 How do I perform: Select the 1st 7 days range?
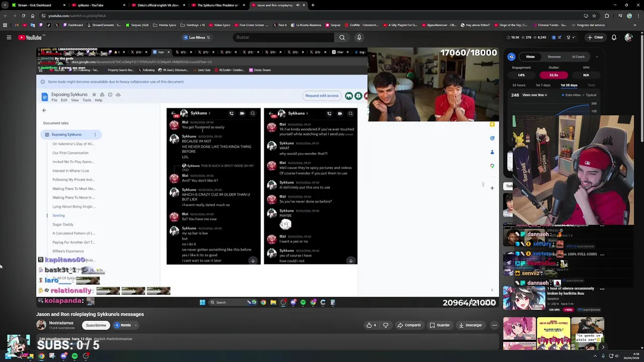pos(543,85)
